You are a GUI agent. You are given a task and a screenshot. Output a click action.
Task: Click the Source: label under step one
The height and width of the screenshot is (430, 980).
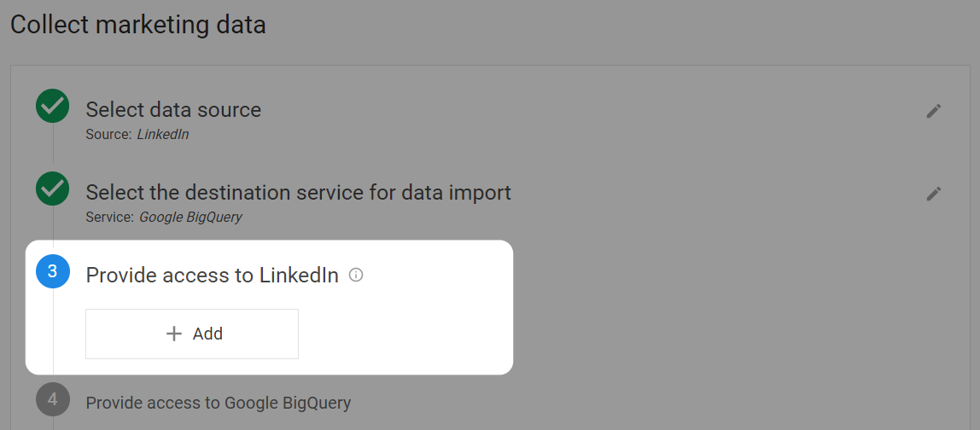pyautogui.click(x=108, y=135)
